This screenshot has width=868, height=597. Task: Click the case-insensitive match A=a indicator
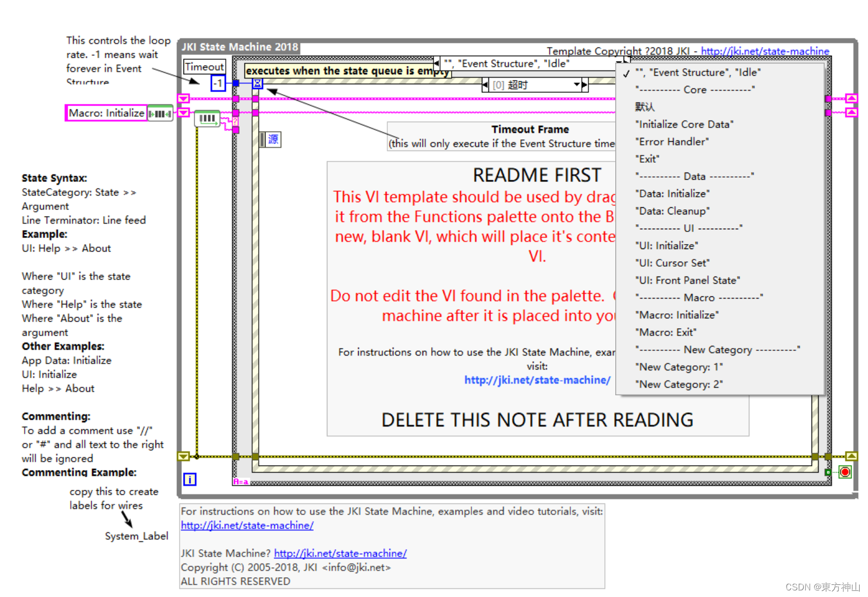click(x=241, y=482)
